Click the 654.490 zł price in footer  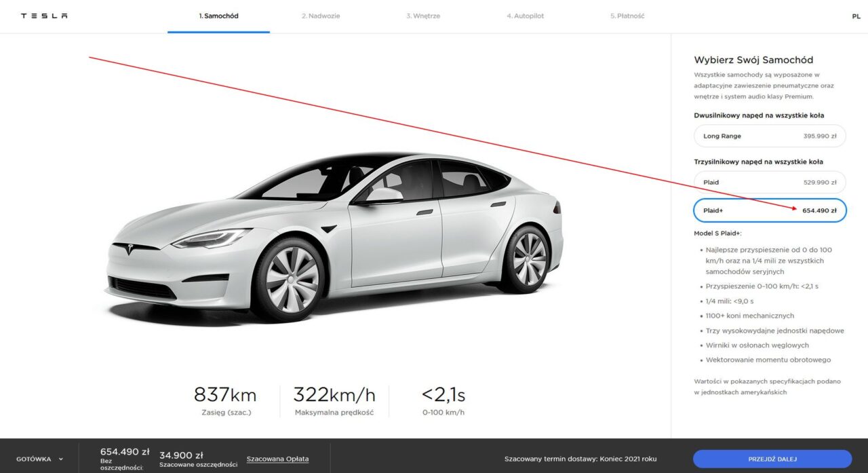(125, 452)
